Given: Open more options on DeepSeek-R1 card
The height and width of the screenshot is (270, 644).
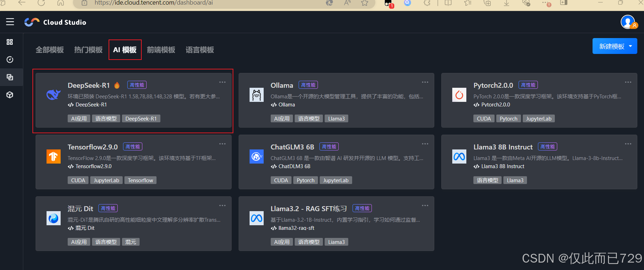Looking at the screenshot, I should pyautogui.click(x=222, y=82).
